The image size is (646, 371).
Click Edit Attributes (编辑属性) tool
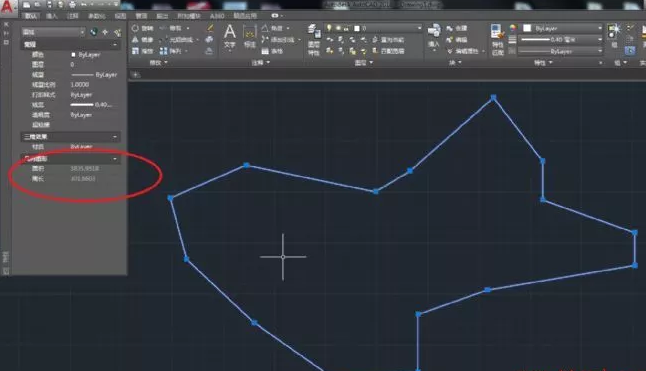tap(462, 51)
